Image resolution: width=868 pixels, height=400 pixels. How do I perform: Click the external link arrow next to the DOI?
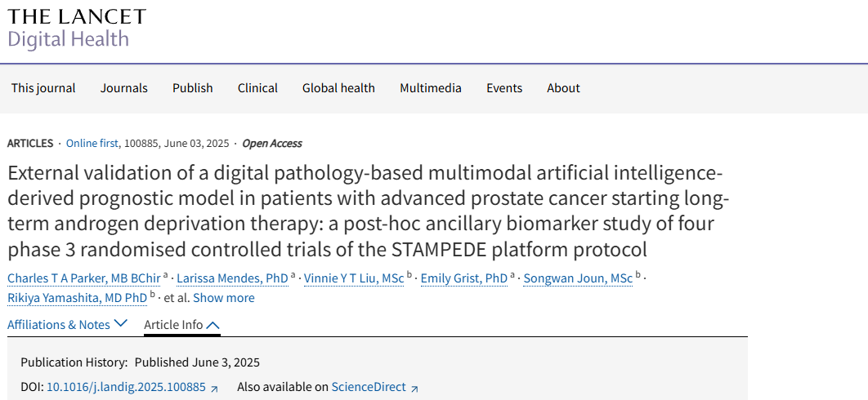point(215,389)
